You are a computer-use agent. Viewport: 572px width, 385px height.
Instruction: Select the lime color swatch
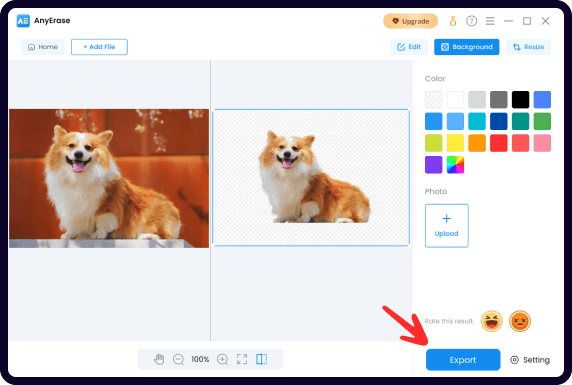point(434,143)
